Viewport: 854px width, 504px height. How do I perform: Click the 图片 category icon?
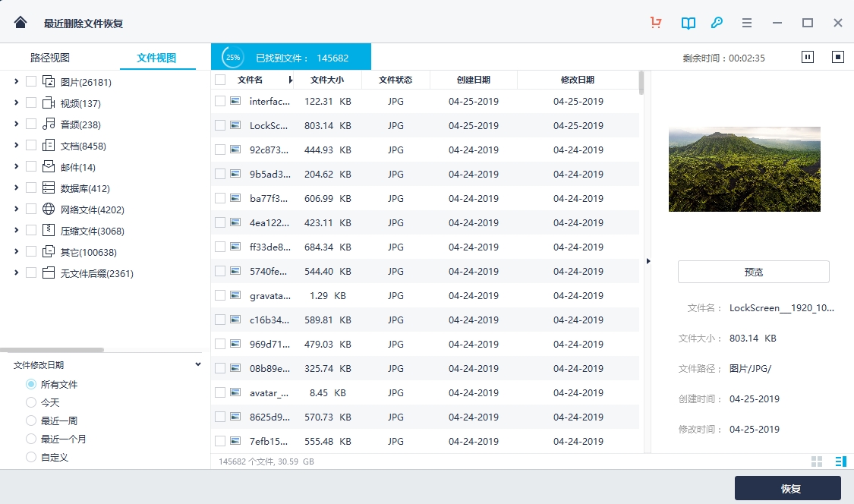pyautogui.click(x=49, y=82)
